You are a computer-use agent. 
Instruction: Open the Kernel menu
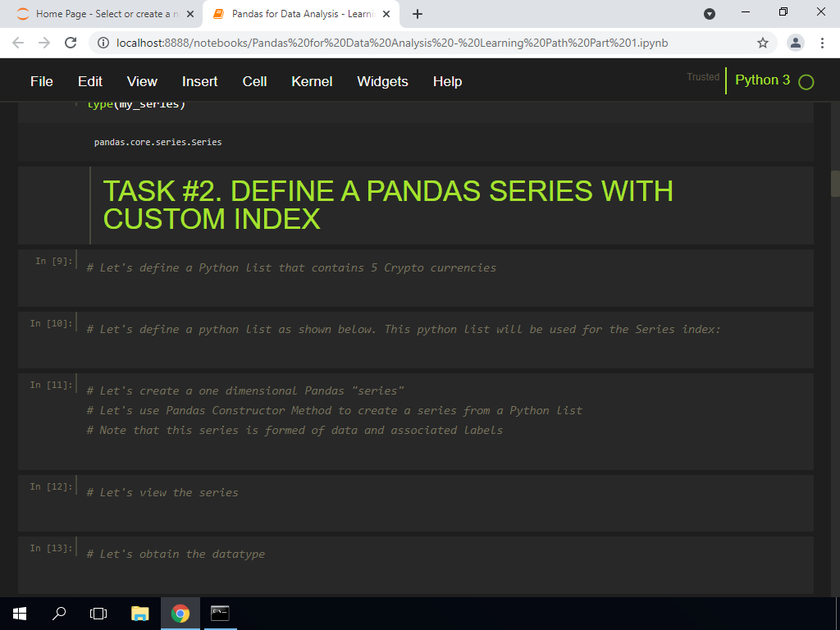pos(312,81)
